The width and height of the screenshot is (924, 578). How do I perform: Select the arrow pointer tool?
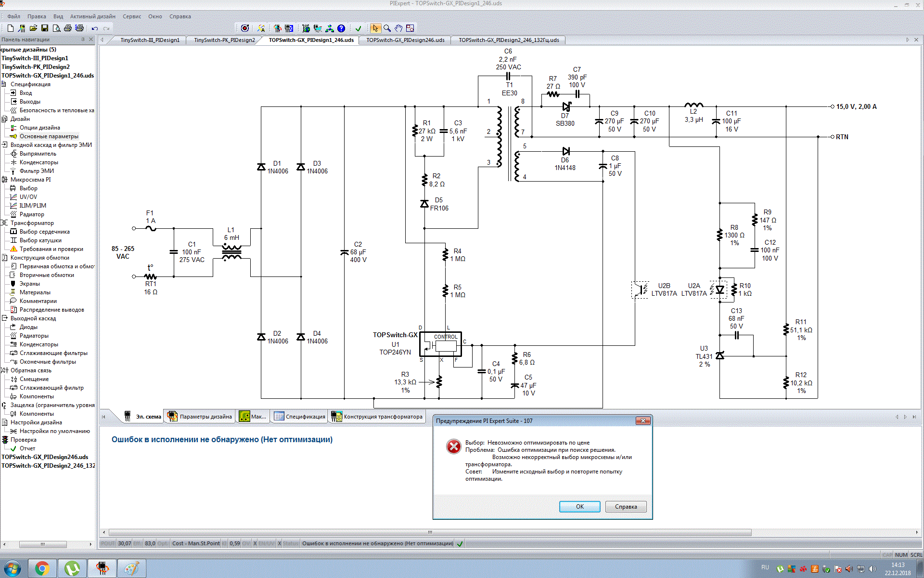(375, 28)
